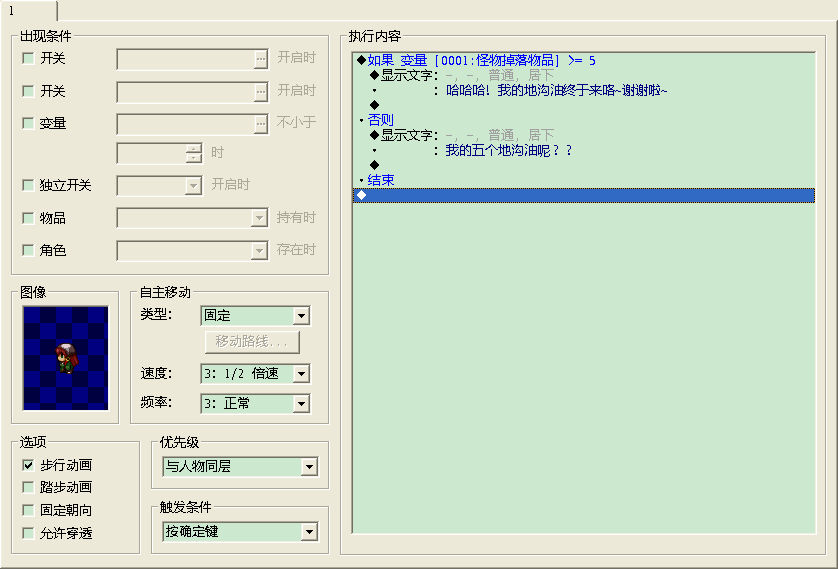Check the 允许穿透 option
This screenshot has width=838, height=569.
click(28, 533)
